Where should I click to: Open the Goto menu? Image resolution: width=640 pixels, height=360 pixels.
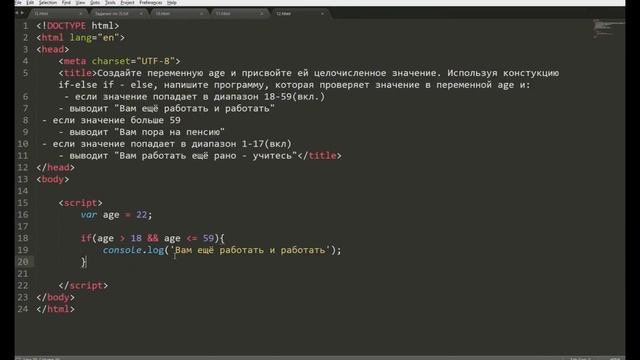pos(95,2)
